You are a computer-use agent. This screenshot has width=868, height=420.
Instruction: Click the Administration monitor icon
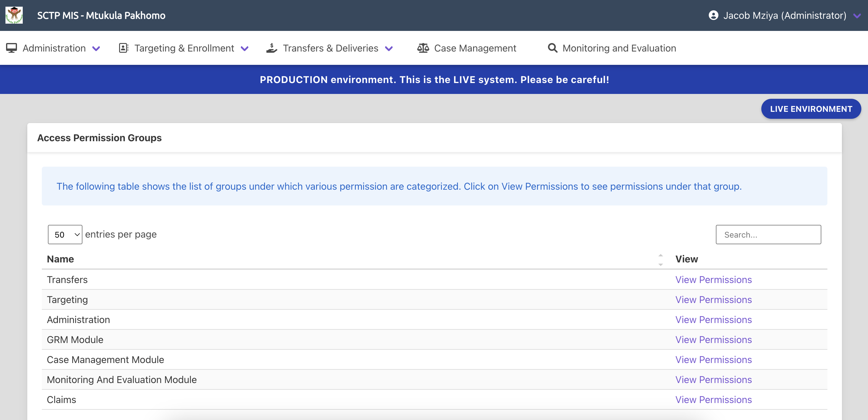pyautogui.click(x=12, y=48)
